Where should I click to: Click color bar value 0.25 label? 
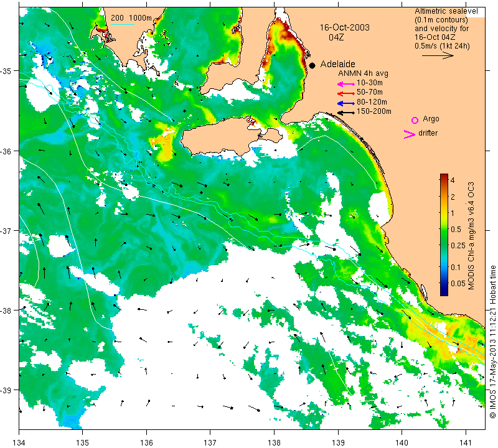(x=458, y=245)
